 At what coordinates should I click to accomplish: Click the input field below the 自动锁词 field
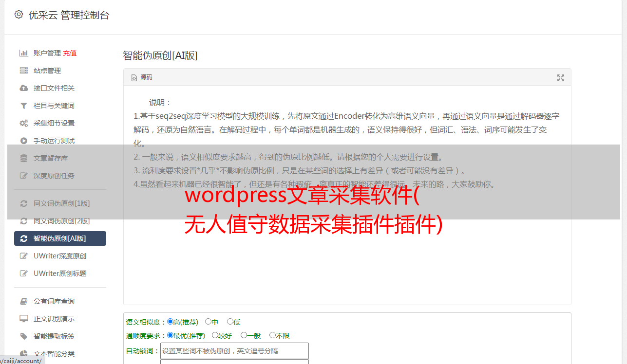coord(234,362)
